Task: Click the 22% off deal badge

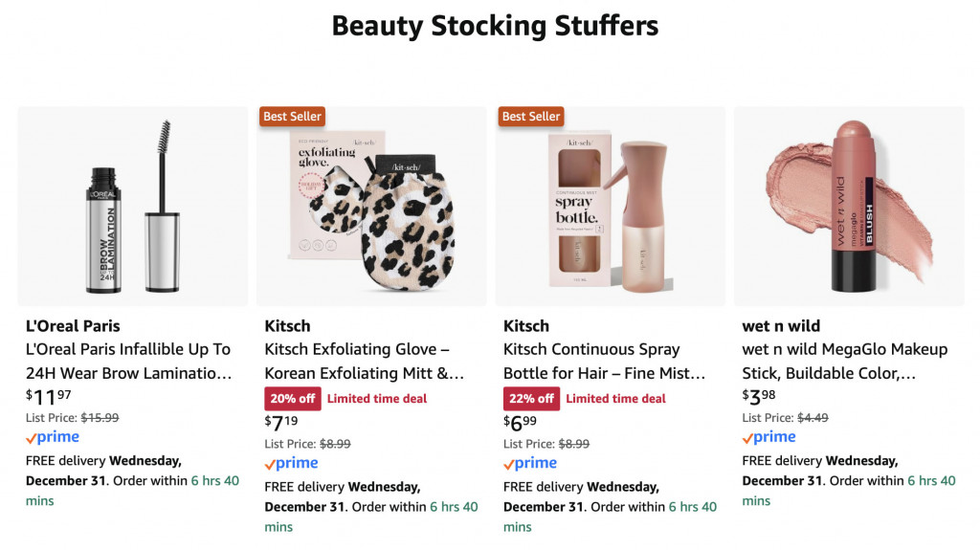Action: pyautogui.click(x=531, y=399)
